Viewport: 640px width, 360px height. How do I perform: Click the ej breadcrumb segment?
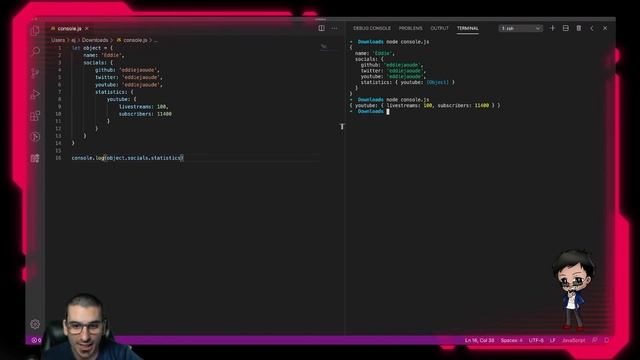73,40
